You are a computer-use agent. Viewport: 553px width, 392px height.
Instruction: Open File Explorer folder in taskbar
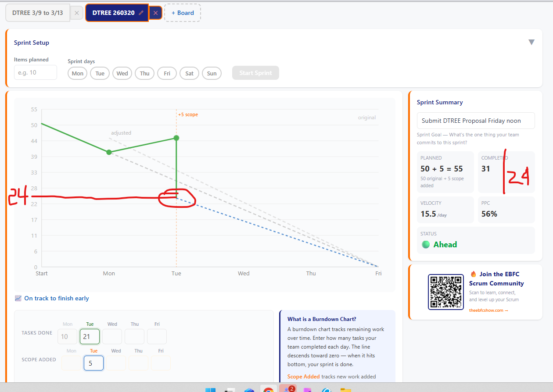346,389
